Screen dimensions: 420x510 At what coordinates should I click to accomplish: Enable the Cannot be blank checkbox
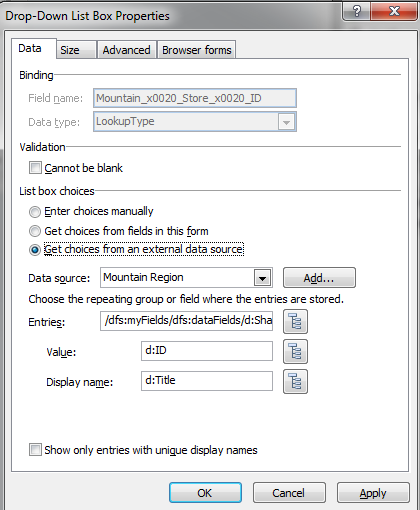point(35,168)
